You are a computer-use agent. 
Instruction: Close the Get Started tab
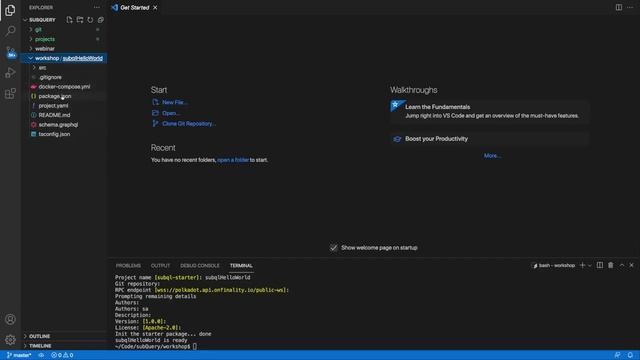(155, 8)
